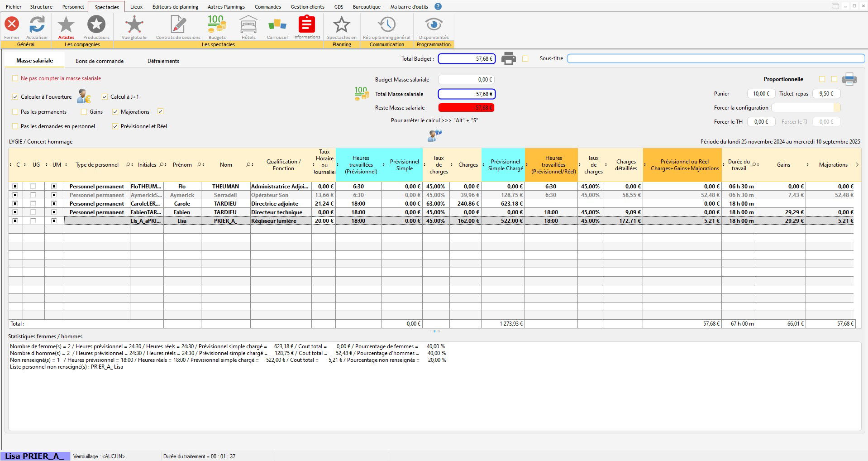The width and height of the screenshot is (868, 461).
Task: Open the Disponibilités eye icon
Action: click(x=434, y=24)
